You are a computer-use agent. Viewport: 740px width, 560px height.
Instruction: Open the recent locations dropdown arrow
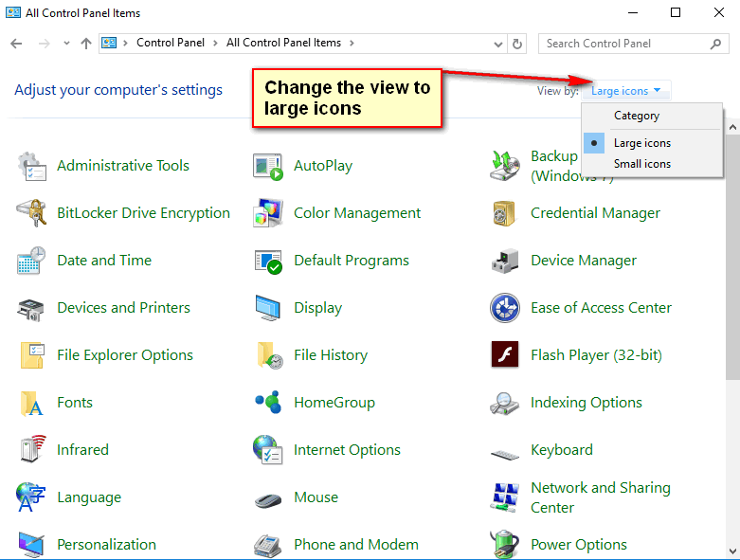(66, 44)
